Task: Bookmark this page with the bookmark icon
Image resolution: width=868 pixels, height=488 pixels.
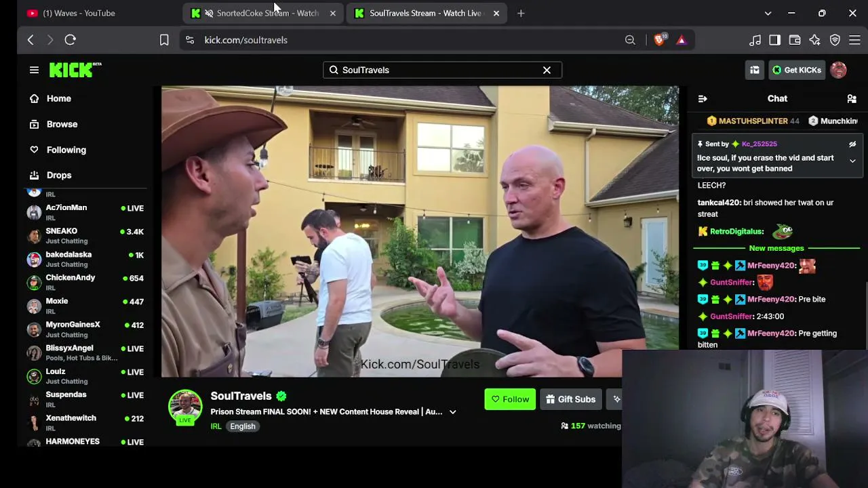Action: (164, 40)
